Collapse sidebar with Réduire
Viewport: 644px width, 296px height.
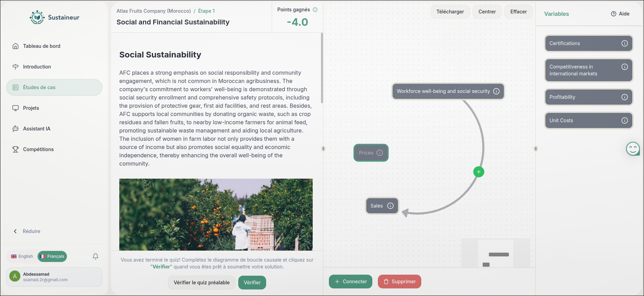27,231
